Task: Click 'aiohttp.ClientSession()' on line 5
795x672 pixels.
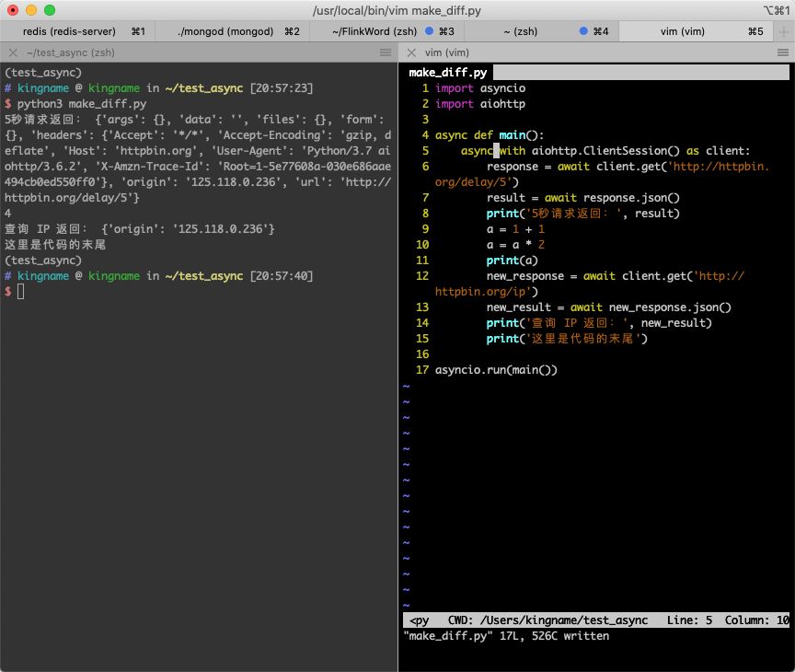Action: tap(605, 151)
